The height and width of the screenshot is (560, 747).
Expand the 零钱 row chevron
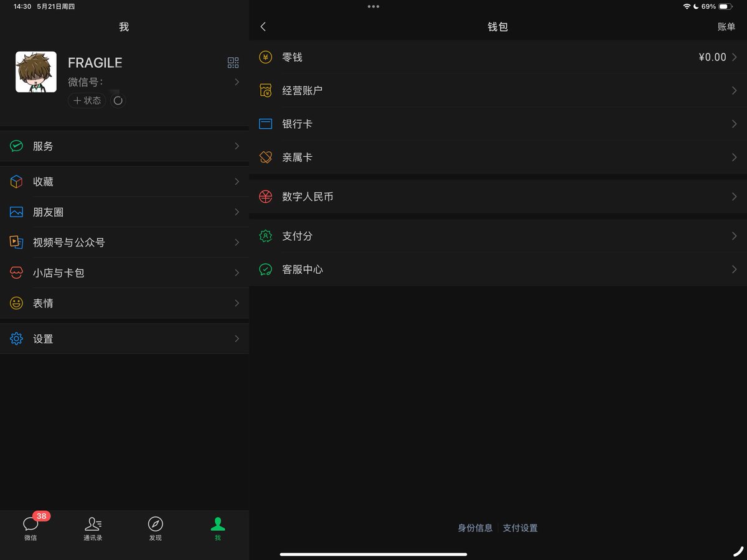(x=735, y=57)
